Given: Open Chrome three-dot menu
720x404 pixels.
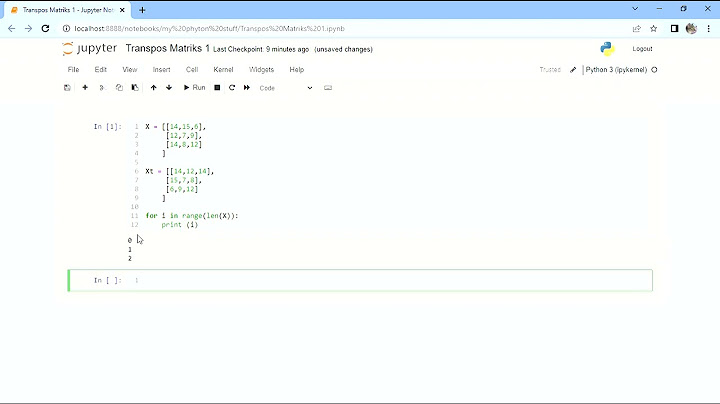Looking at the screenshot, I should (x=709, y=28).
